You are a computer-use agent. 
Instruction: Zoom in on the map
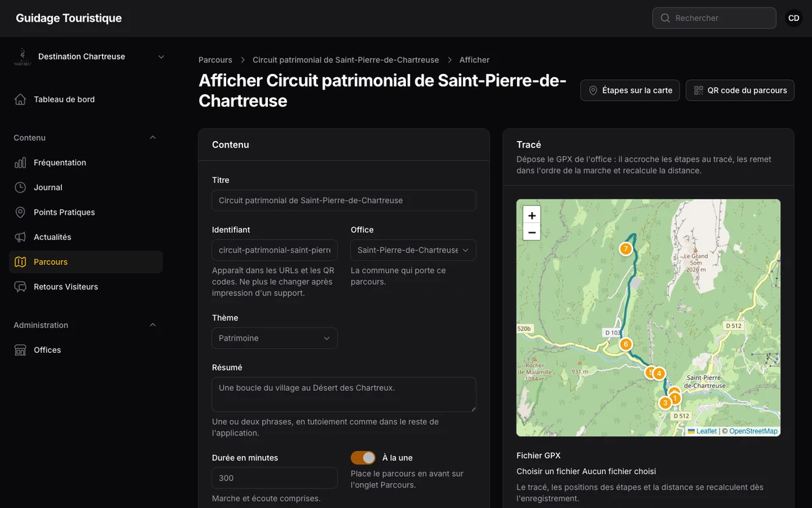[532, 215]
